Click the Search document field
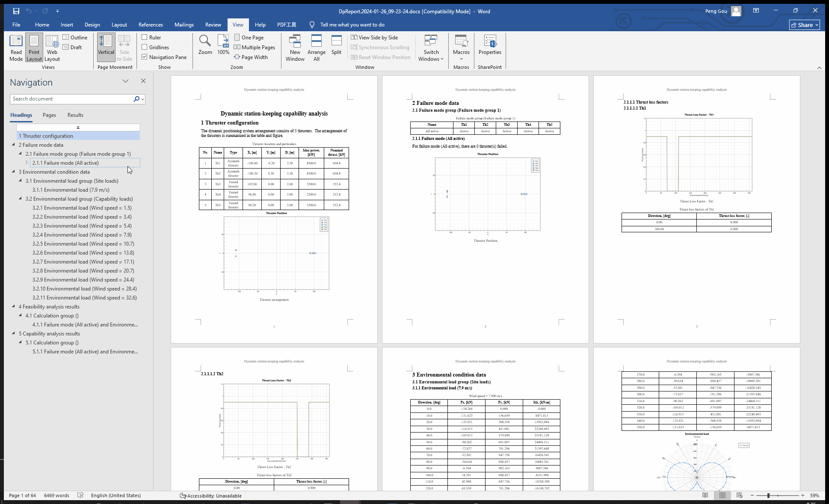The height and width of the screenshot is (504, 829). tap(71, 99)
